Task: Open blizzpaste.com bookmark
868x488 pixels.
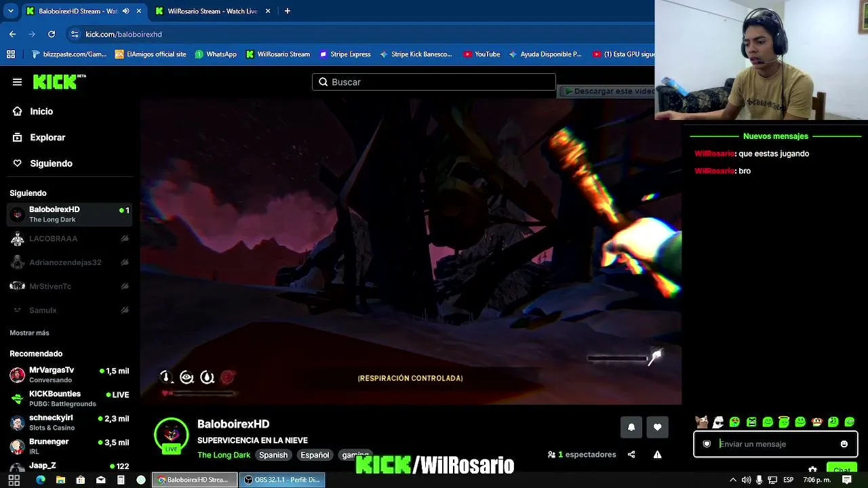Action: tap(69, 54)
